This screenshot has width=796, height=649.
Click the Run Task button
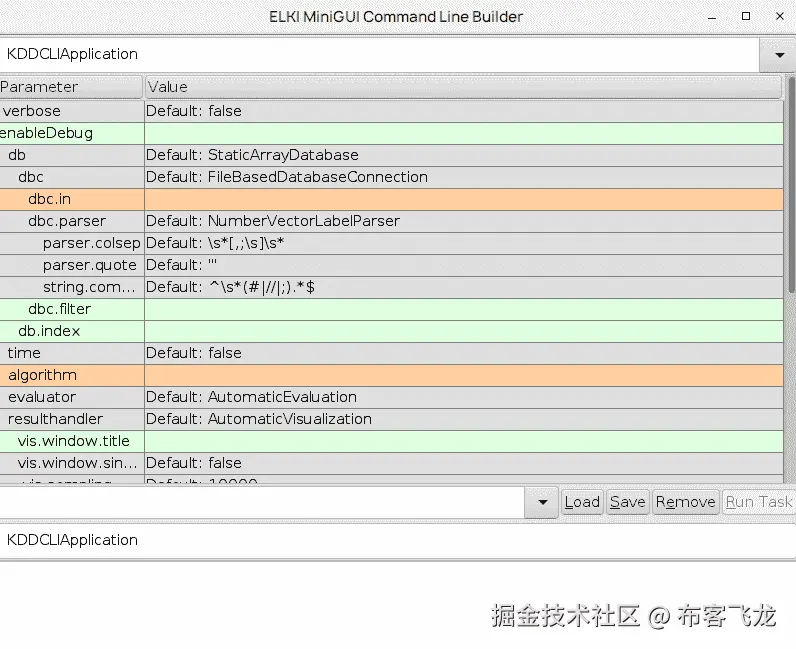click(758, 502)
